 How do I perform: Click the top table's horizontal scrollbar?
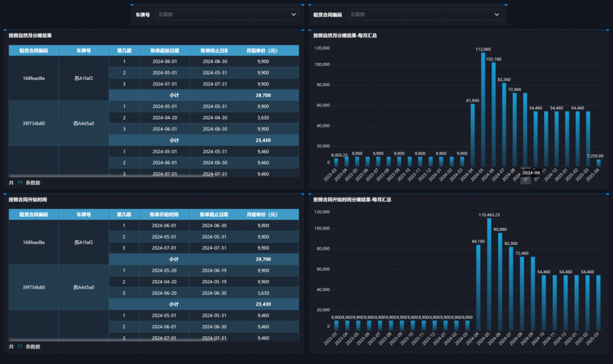120,175
